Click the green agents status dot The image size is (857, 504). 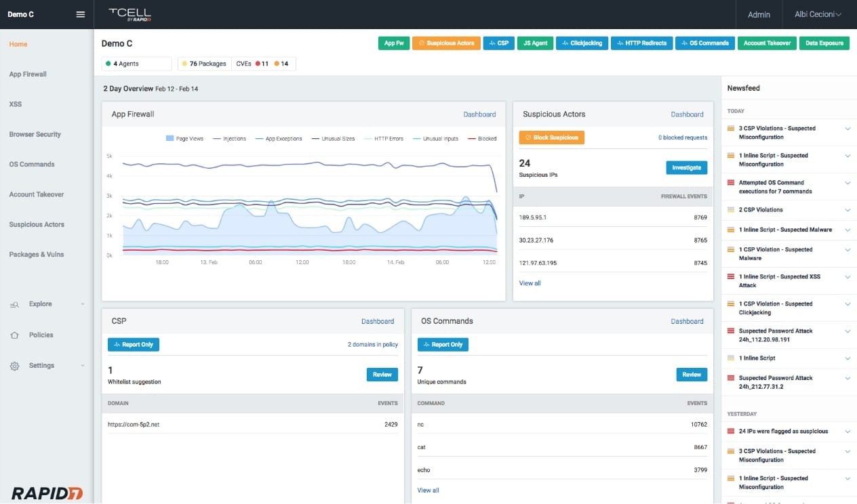(110, 63)
